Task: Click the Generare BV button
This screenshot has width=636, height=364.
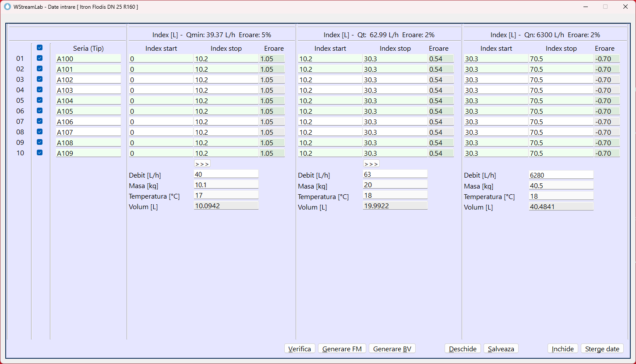Action: 392,349
